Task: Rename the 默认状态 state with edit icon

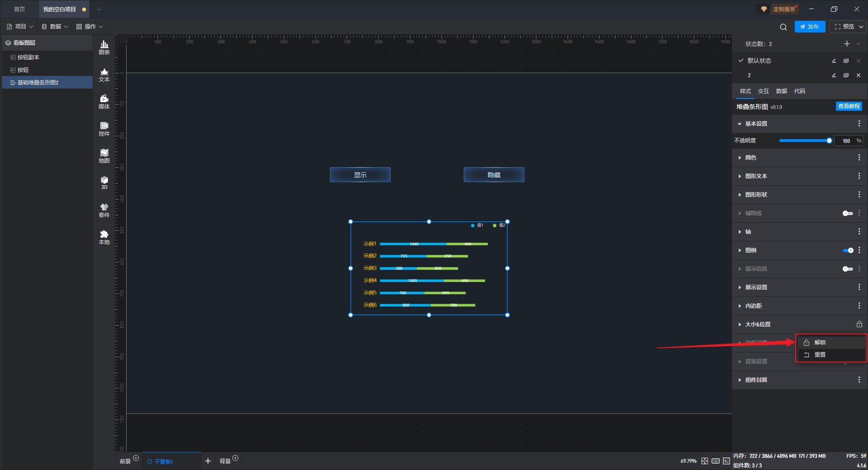Action: coord(834,61)
